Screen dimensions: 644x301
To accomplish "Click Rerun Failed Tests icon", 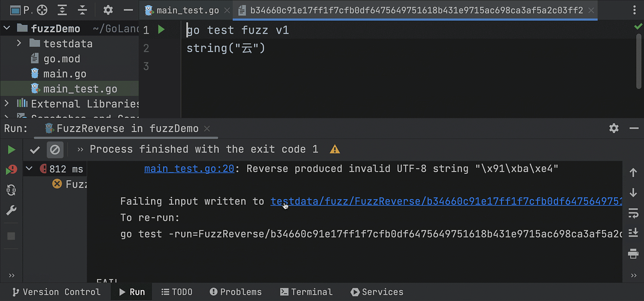I will pyautogui.click(x=12, y=170).
